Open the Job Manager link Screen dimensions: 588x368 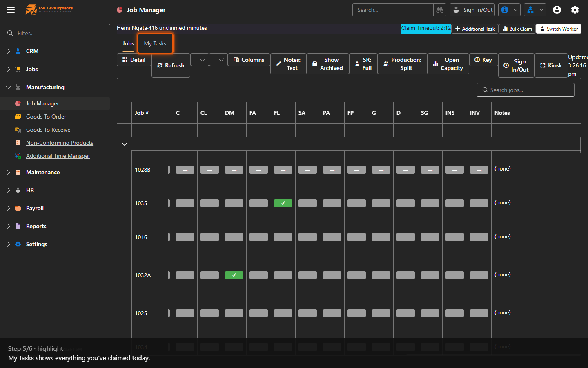[x=42, y=103]
